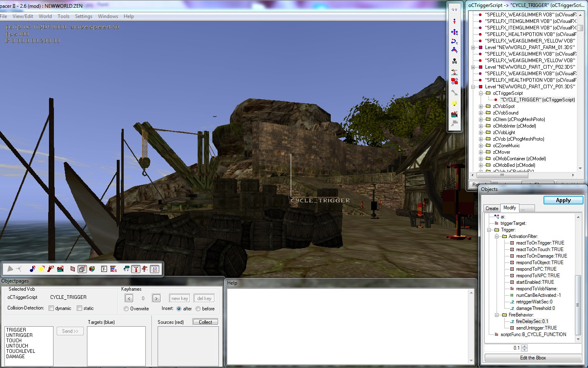This screenshot has height=368, width=588.
Task: Toggle the wireframe cube bbox icon
Action: tap(82, 269)
